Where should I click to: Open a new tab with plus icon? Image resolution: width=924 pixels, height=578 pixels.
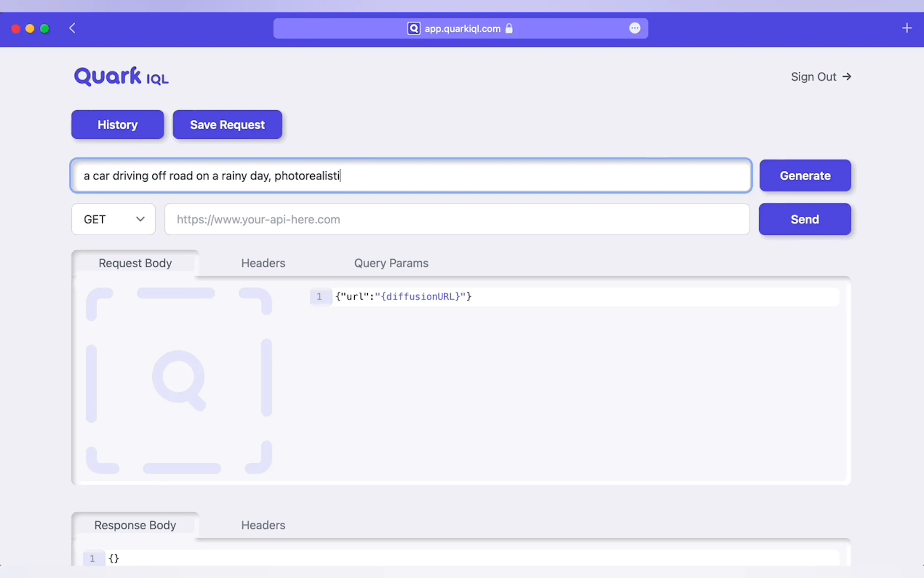point(907,28)
